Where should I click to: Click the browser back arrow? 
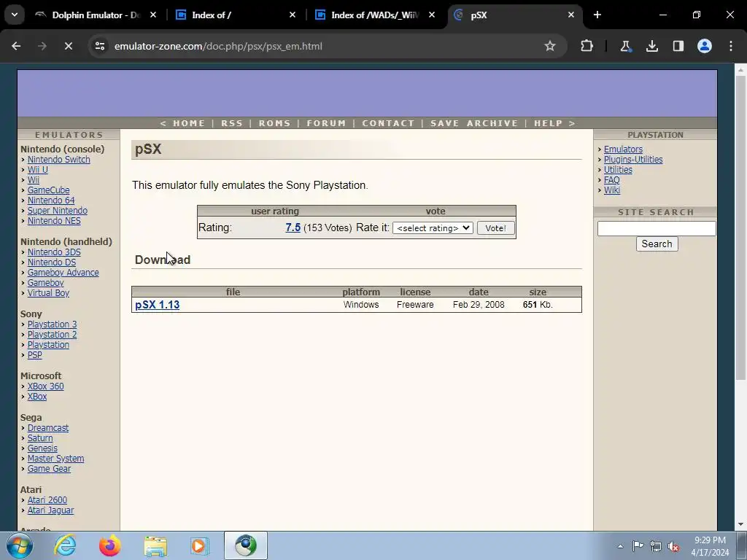coord(16,46)
